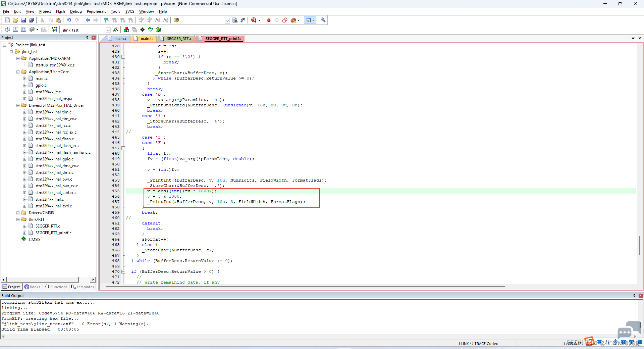Switch to the Templates panel tab

(83, 287)
